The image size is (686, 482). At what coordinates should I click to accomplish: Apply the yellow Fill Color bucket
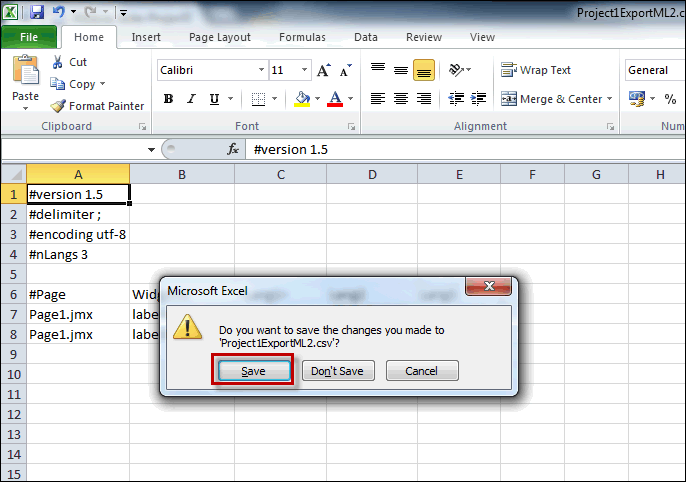click(x=302, y=99)
